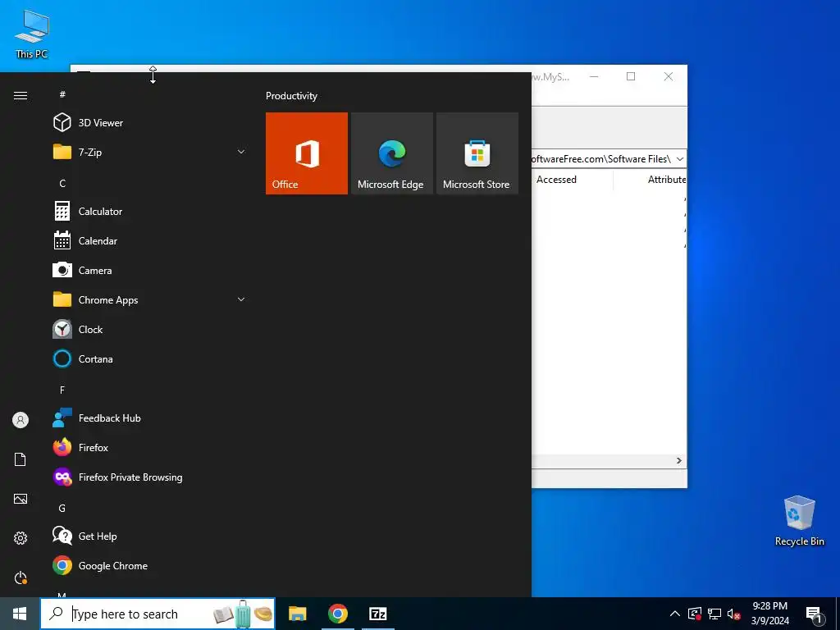Sort by Attributes column in 7-Zip window
The width and height of the screenshot is (840, 630).
666,180
